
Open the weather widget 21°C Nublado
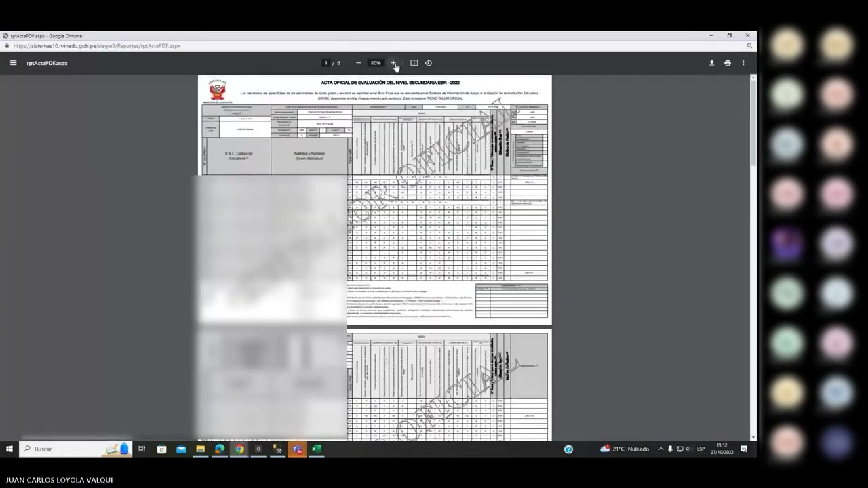[x=625, y=449]
